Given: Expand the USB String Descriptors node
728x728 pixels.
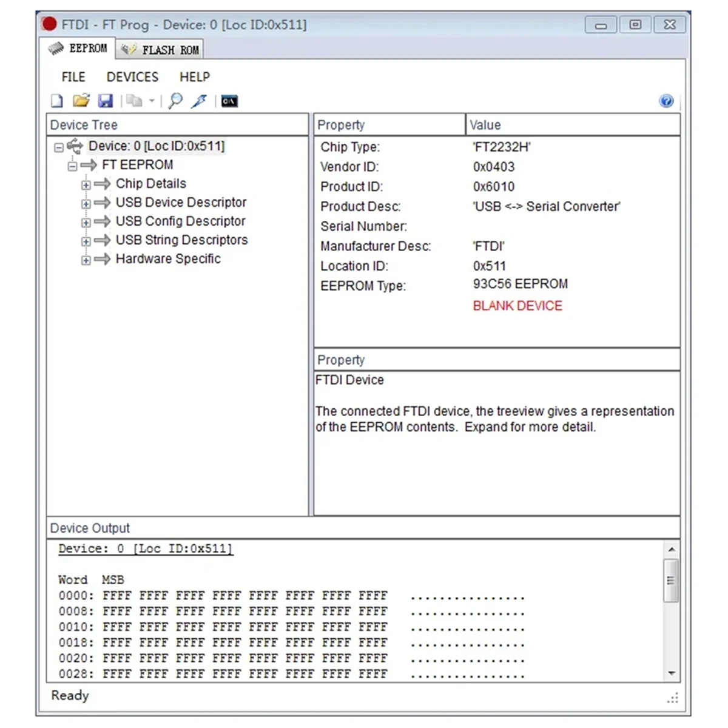Looking at the screenshot, I should pyautogui.click(x=86, y=241).
